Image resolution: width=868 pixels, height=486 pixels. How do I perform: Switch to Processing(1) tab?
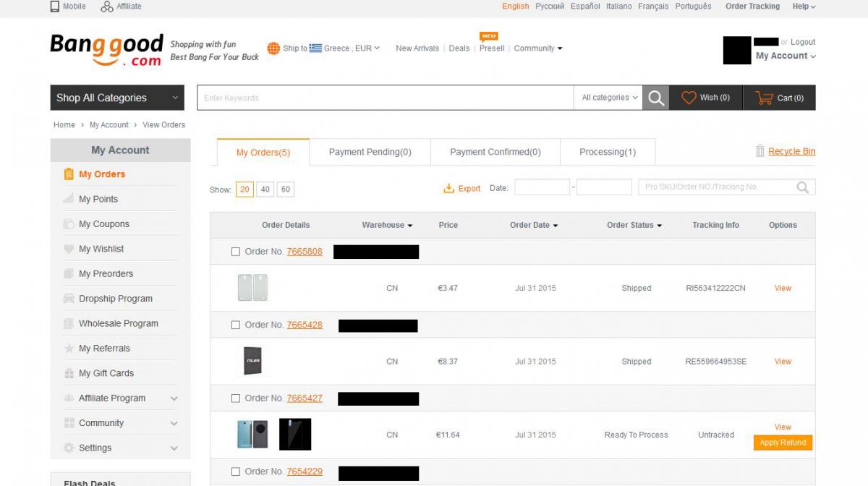click(608, 152)
